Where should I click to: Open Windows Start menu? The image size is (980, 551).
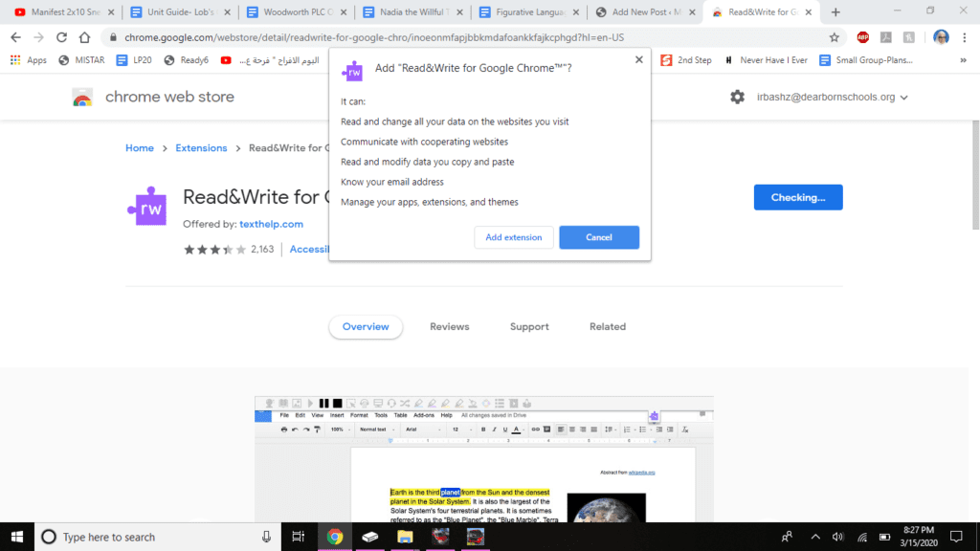pyautogui.click(x=17, y=537)
